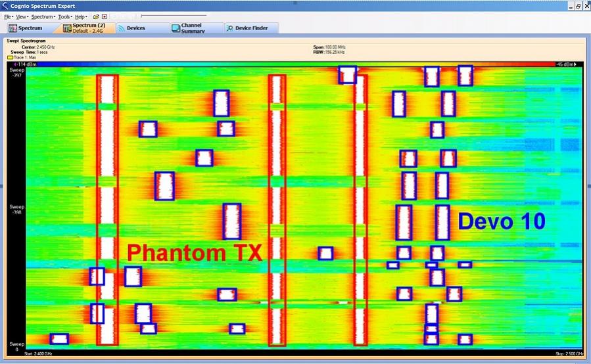Click the slider track in the toolbar
This screenshot has width=591, height=364.
(x=174, y=16)
